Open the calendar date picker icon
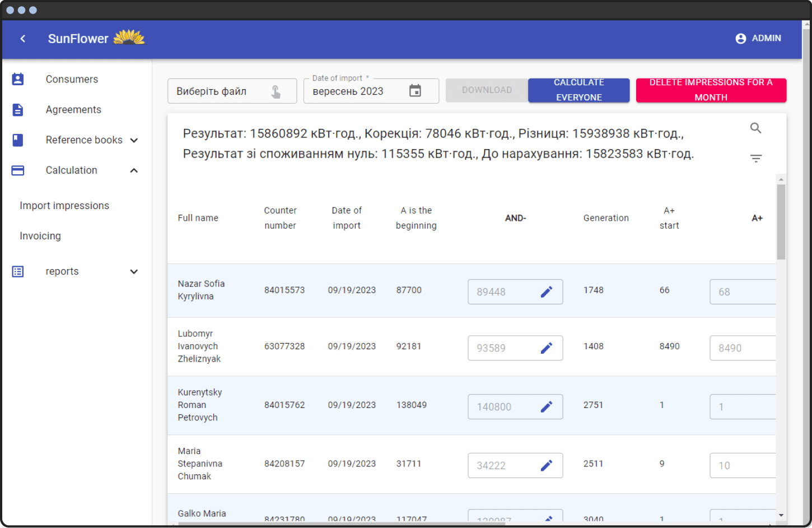 point(415,91)
